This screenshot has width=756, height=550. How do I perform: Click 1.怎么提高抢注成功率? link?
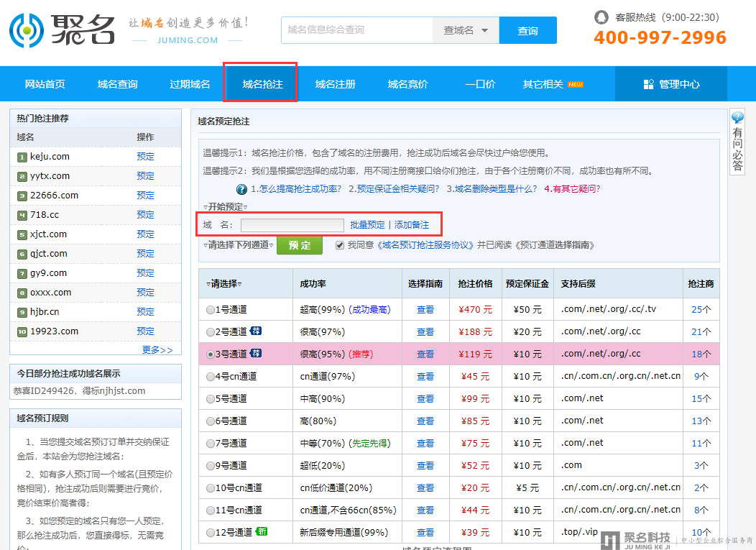point(296,189)
